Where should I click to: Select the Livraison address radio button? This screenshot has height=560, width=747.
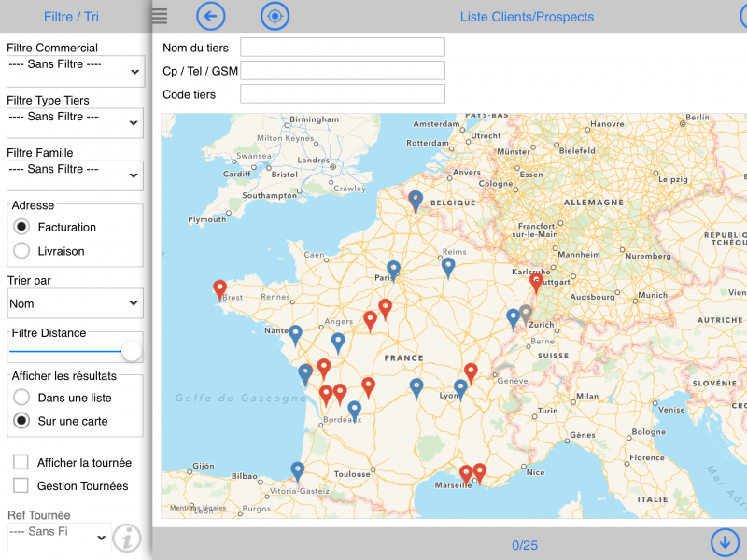[x=21, y=250]
